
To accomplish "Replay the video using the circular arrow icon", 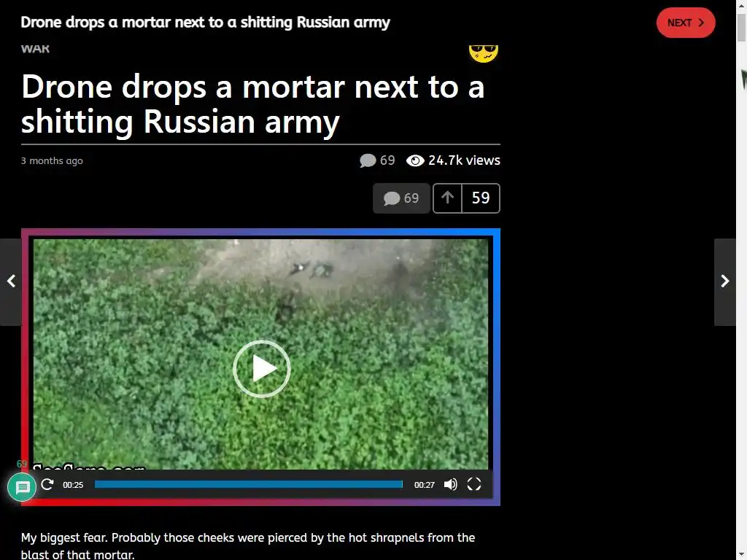I will coord(47,484).
